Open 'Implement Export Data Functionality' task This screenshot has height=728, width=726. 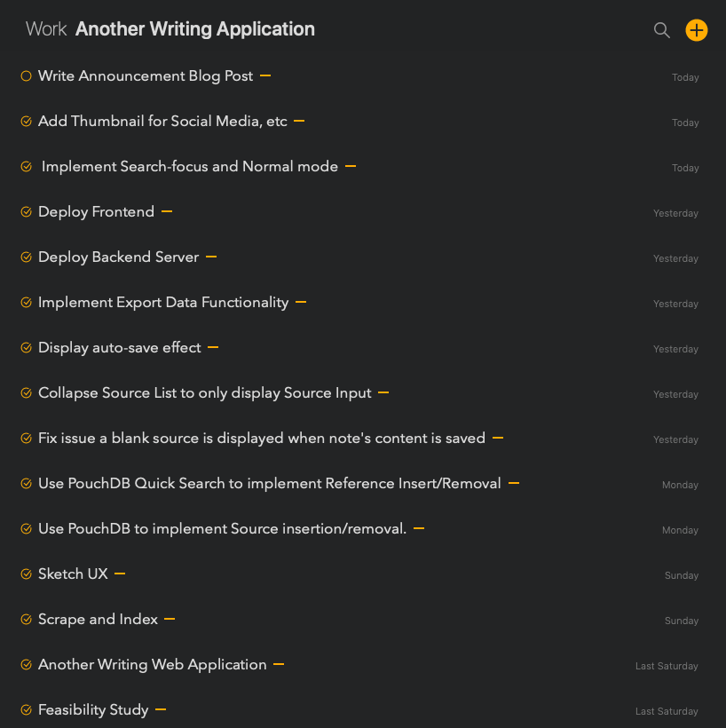coord(163,303)
